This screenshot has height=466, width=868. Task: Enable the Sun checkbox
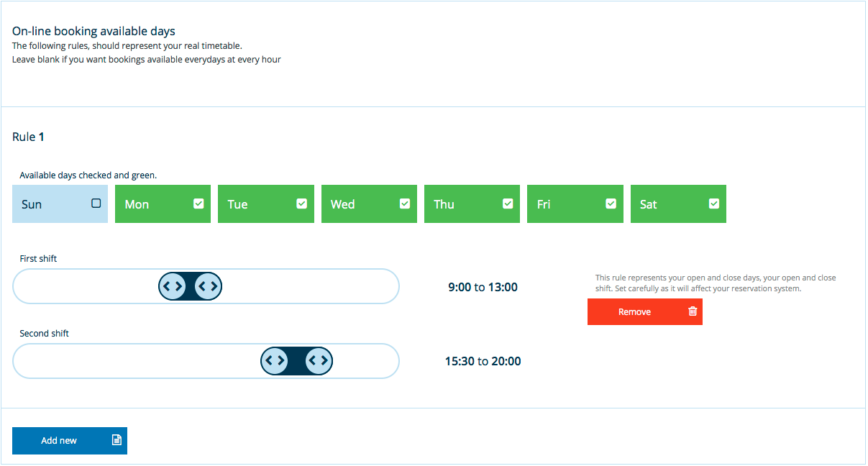[96, 204]
